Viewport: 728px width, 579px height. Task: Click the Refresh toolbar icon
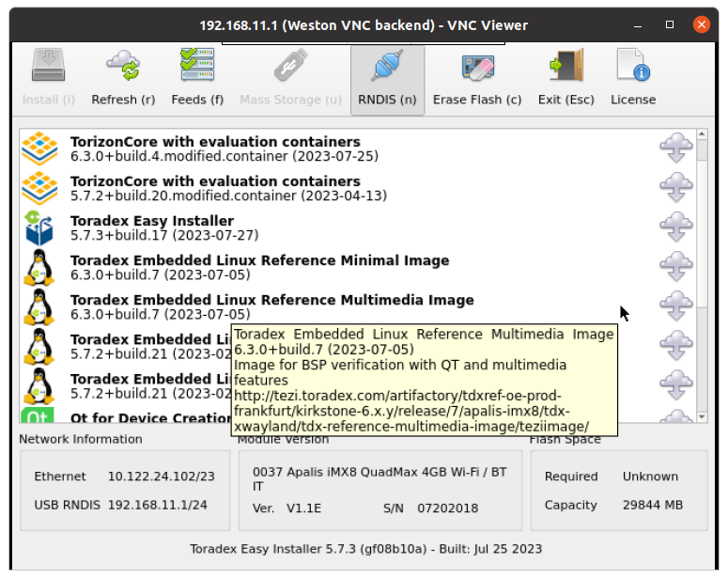pos(123,70)
